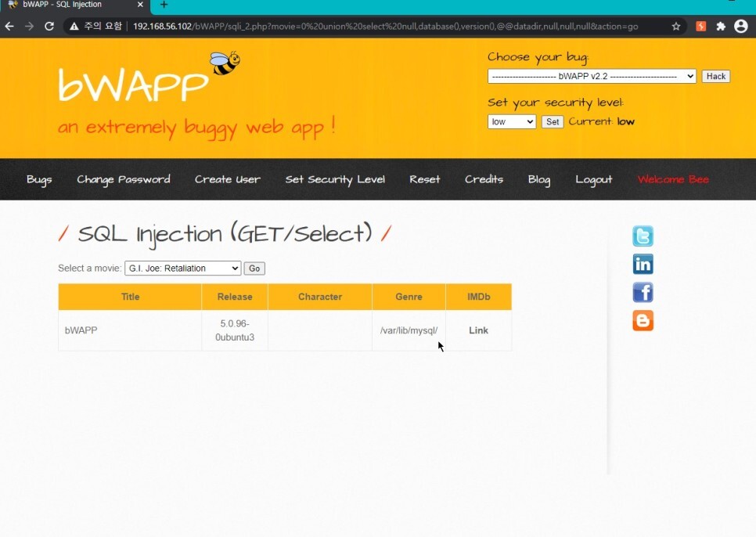Open the browser profile avatar icon
Viewport: 756px width, 537px height.
point(740,26)
